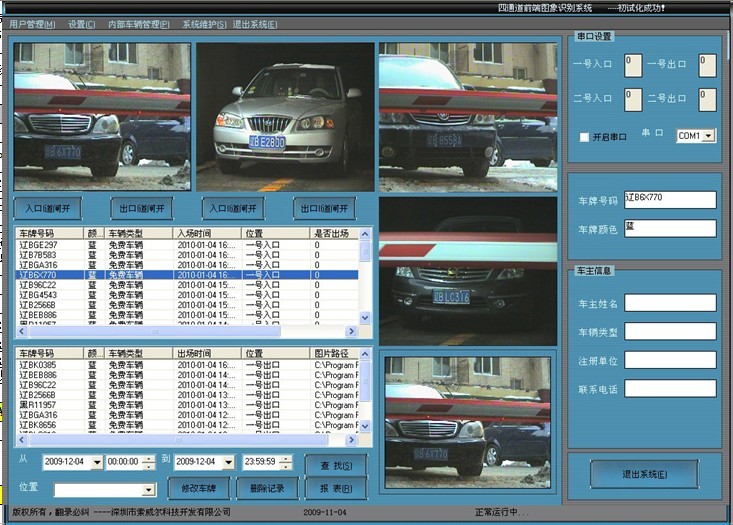
Task: Click the silver car camera image
Action: (284, 115)
